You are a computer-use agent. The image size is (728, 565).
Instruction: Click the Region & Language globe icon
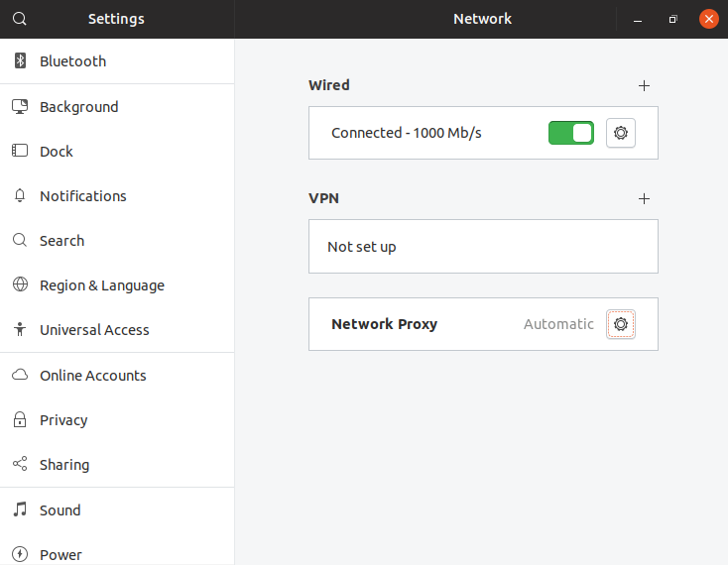pyautogui.click(x=20, y=284)
